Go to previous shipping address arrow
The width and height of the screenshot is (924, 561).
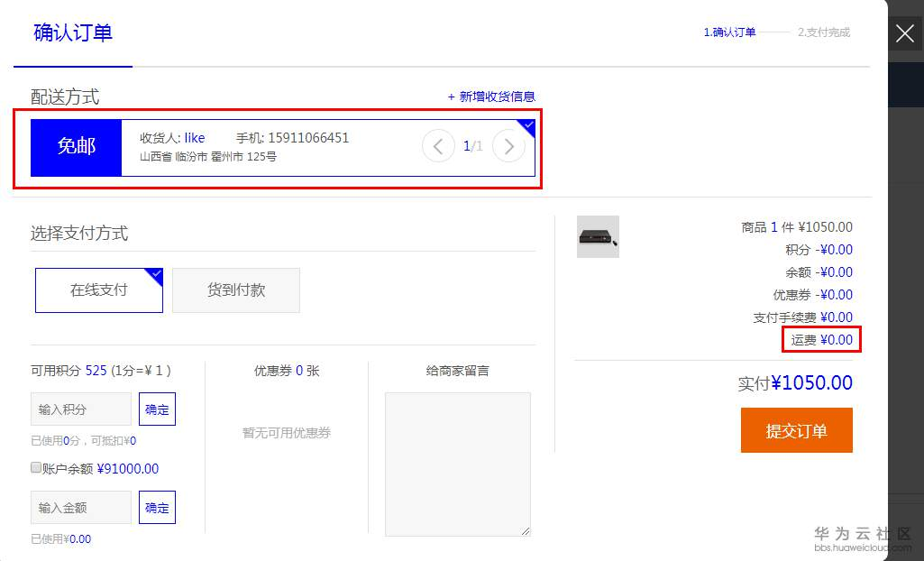tap(438, 145)
